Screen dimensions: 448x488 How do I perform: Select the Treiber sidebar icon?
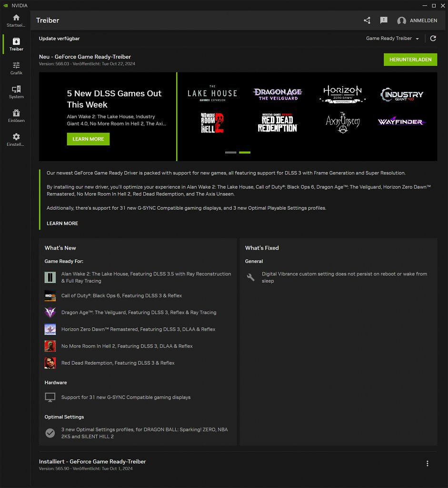point(16,41)
